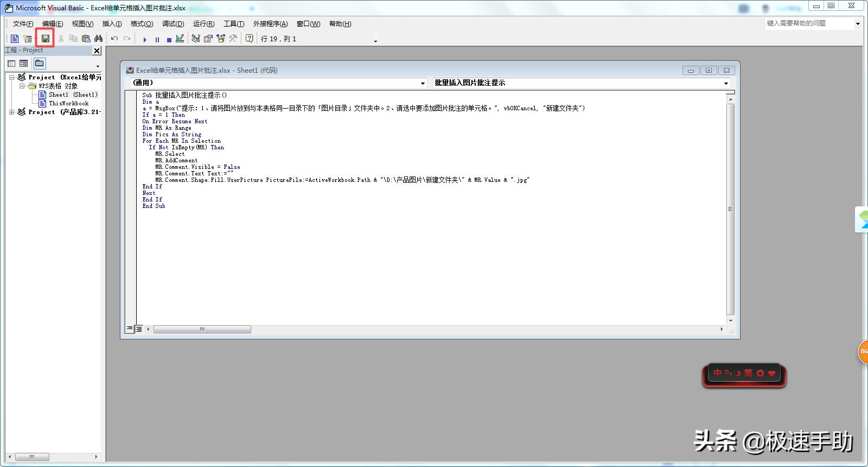Select the Project (Excel给单元 tree root
Image resolution: width=868 pixels, height=467 pixels.
[65, 77]
